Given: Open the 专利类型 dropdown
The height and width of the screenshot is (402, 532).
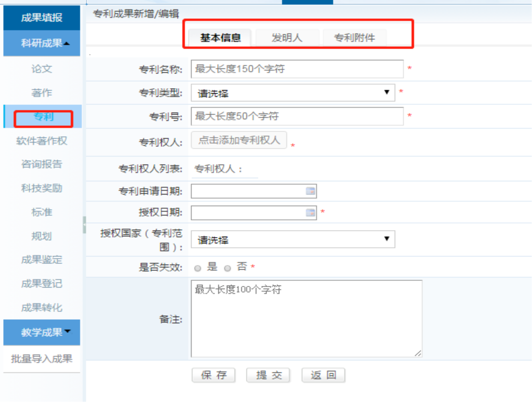Looking at the screenshot, I should pos(293,93).
